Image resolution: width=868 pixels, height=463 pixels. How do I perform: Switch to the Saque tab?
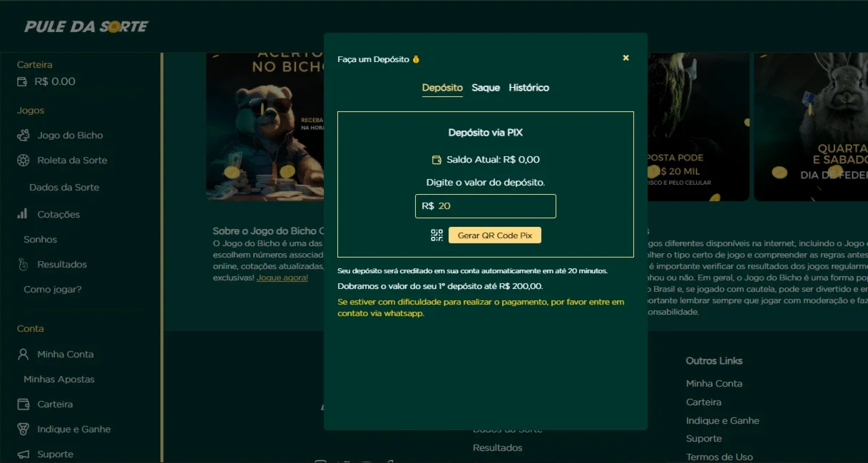486,88
